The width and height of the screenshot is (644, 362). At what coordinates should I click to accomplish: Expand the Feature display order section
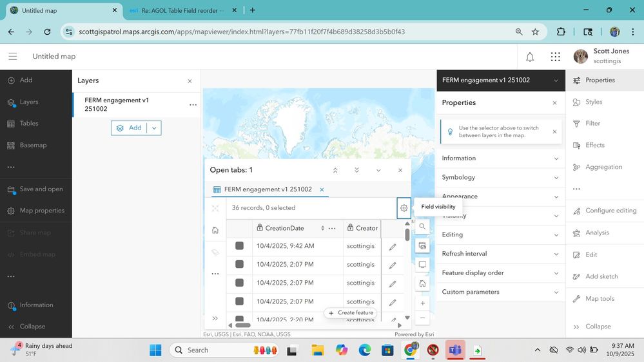coord(500,273)
